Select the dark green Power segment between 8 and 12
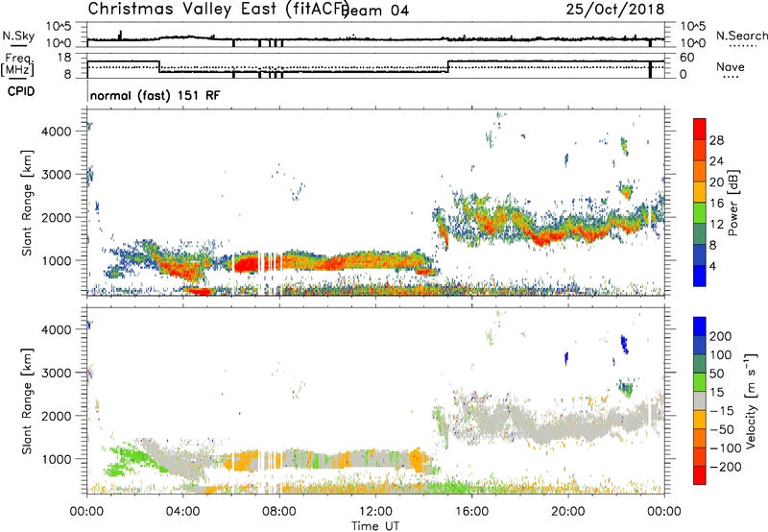 (x=700, y=234)
